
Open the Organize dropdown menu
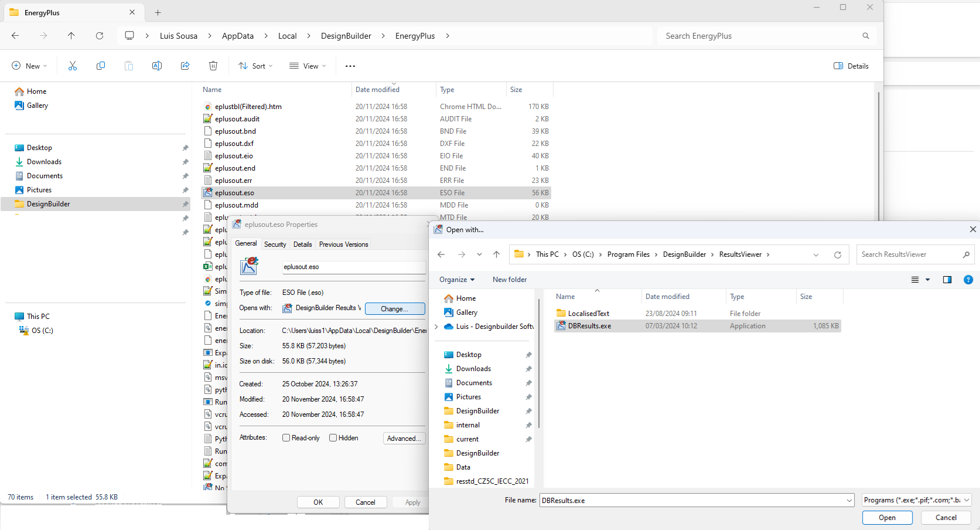[457, 280]
